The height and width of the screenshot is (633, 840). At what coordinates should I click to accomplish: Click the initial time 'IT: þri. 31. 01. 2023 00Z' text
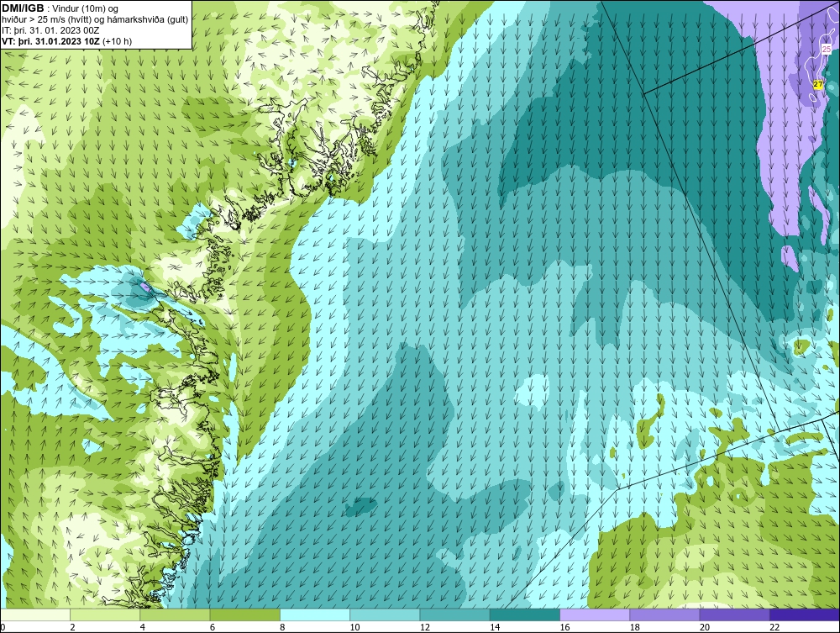50,30
